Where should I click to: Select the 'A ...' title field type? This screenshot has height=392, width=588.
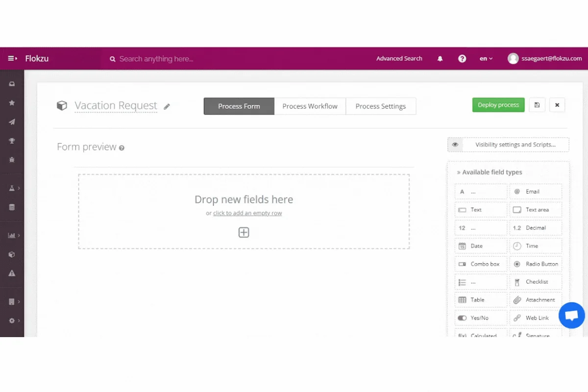click(x=481, y=192)
